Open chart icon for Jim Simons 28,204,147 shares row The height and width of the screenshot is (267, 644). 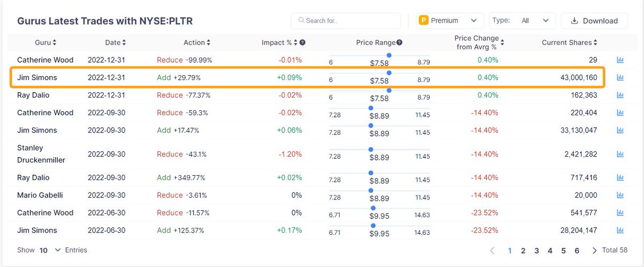click(x=620, y=231)
